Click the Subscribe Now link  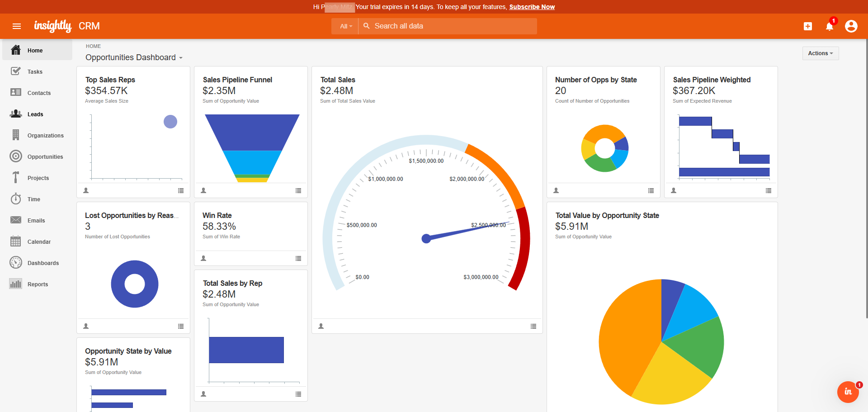click(532, 7)
